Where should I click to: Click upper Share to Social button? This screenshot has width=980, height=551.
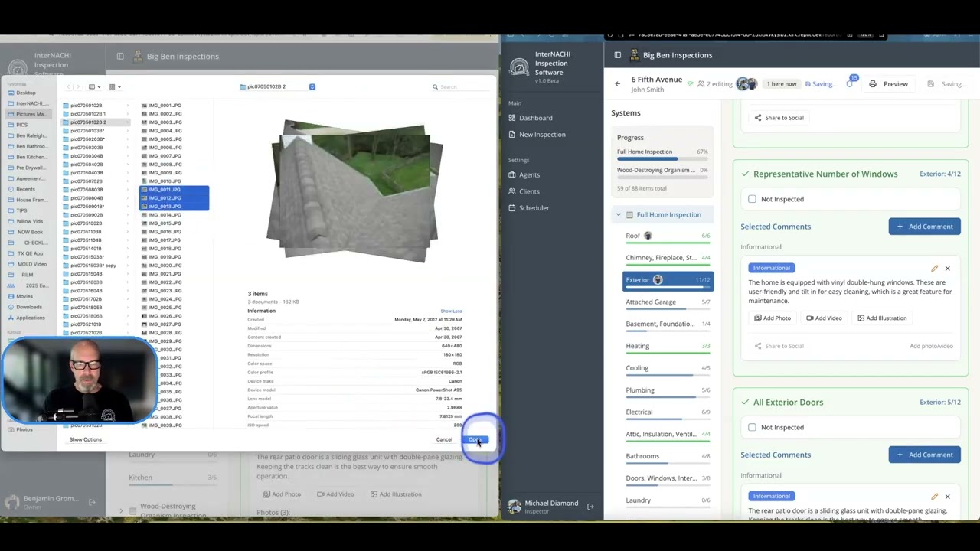[x=779, y=118]
